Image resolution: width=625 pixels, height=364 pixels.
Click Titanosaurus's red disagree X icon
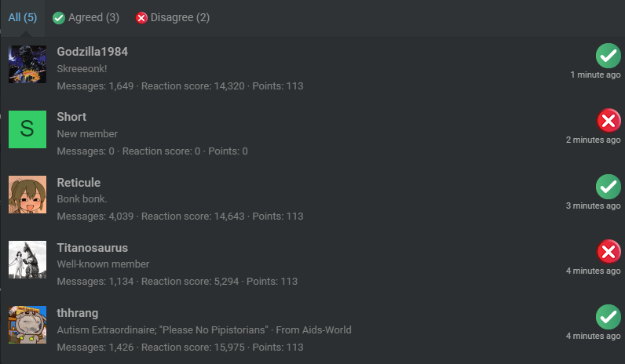[x=609, y=252]
